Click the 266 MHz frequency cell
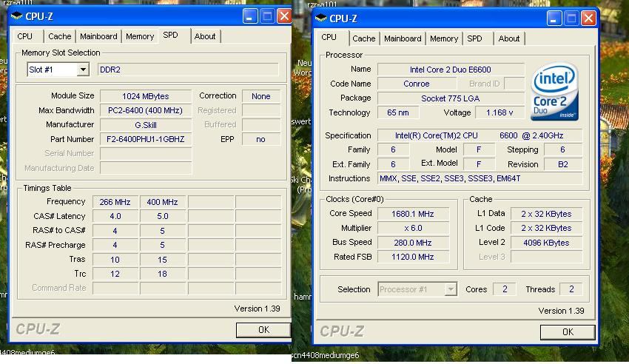Image resolution: width=629 pixels, height=364 pixels. [115, 202]
